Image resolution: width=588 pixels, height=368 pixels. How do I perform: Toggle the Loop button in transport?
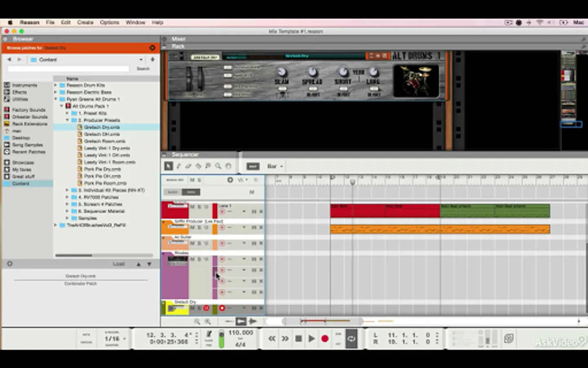(x=351, y=339)
